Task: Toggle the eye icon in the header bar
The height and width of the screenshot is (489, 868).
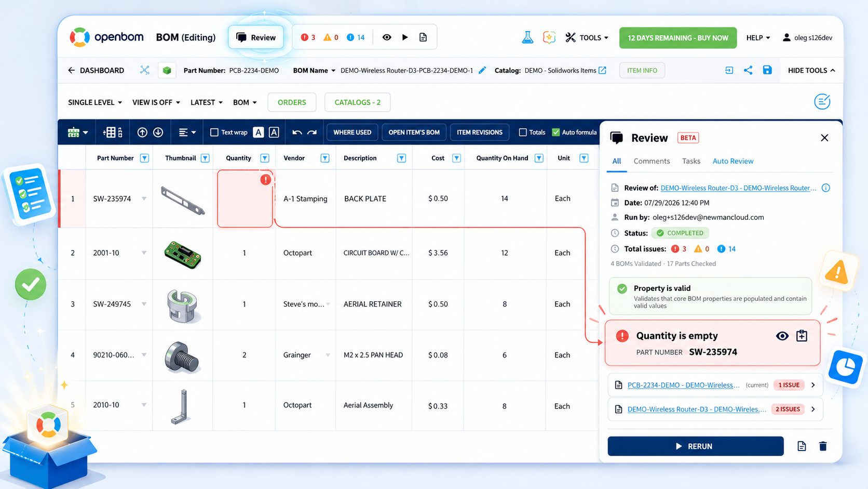Action: point(387,37)
